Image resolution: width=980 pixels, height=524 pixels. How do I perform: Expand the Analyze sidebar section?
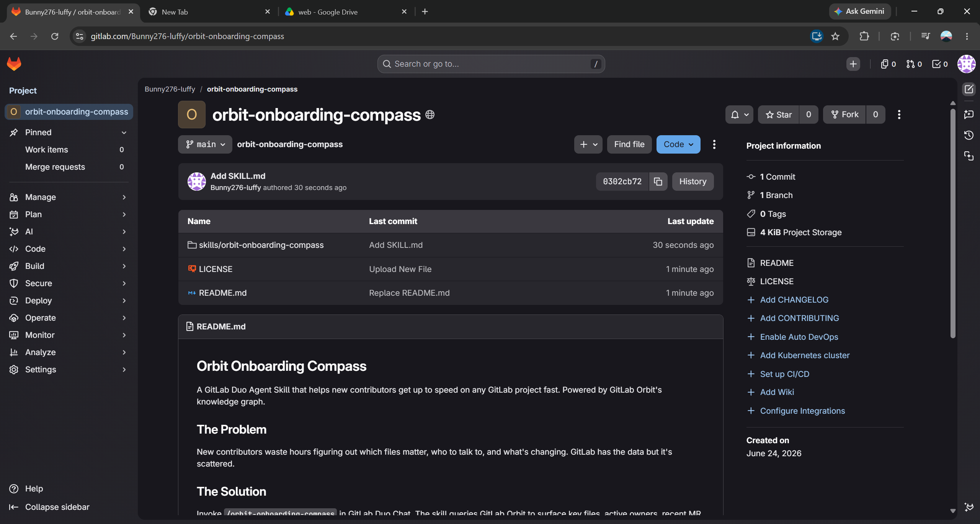pos(69,352)
